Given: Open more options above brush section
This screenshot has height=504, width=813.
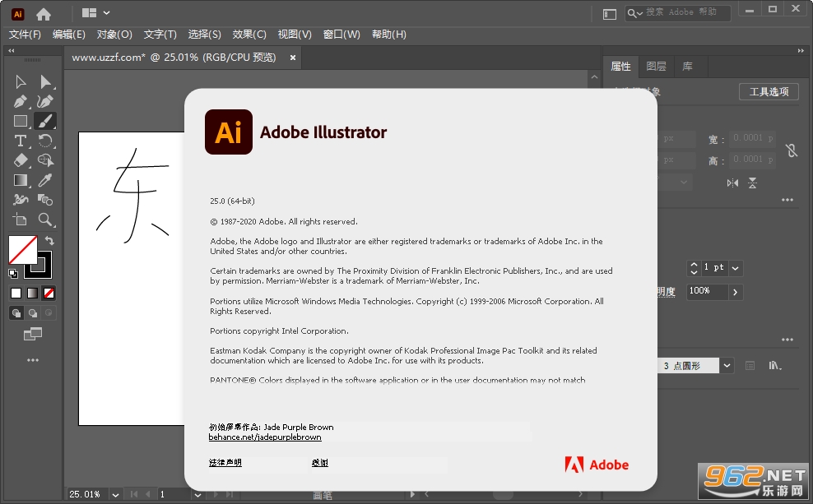Looking at the screenshot, I should point(787,340).
